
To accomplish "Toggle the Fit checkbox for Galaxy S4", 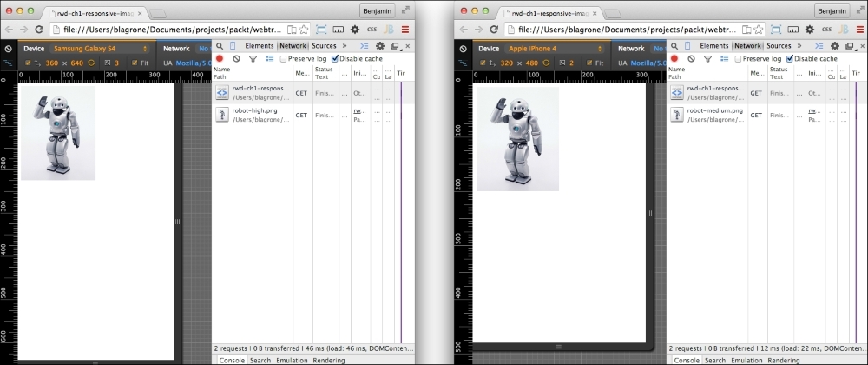I will coord(135,63).
